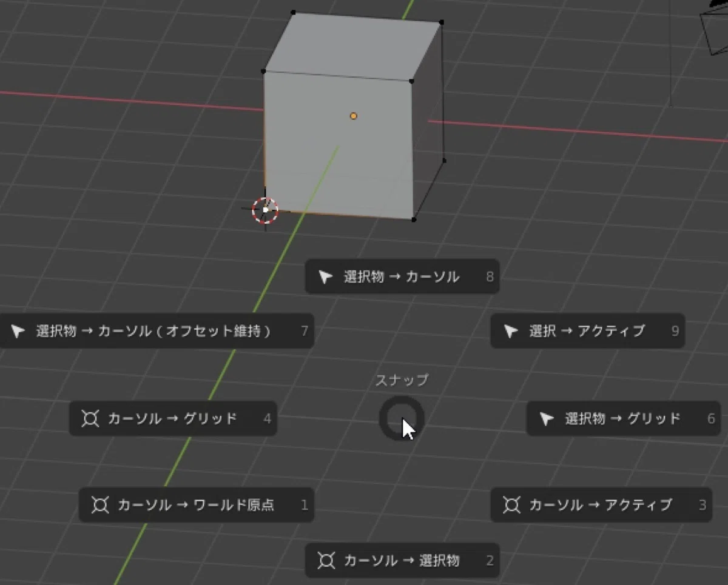Click the cursor icon on カーソル → アクティブ

(x=511, y=505)
